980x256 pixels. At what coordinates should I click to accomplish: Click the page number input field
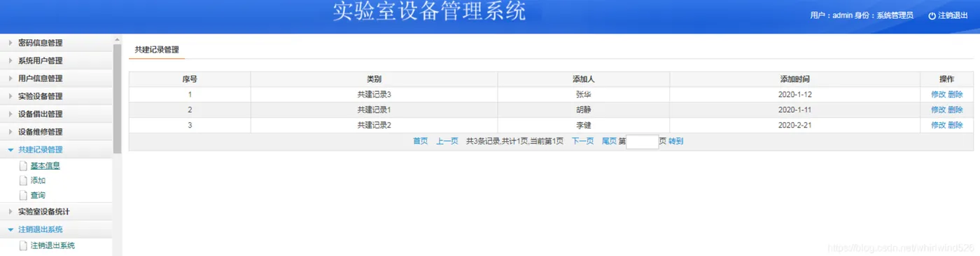pos(642,142)
